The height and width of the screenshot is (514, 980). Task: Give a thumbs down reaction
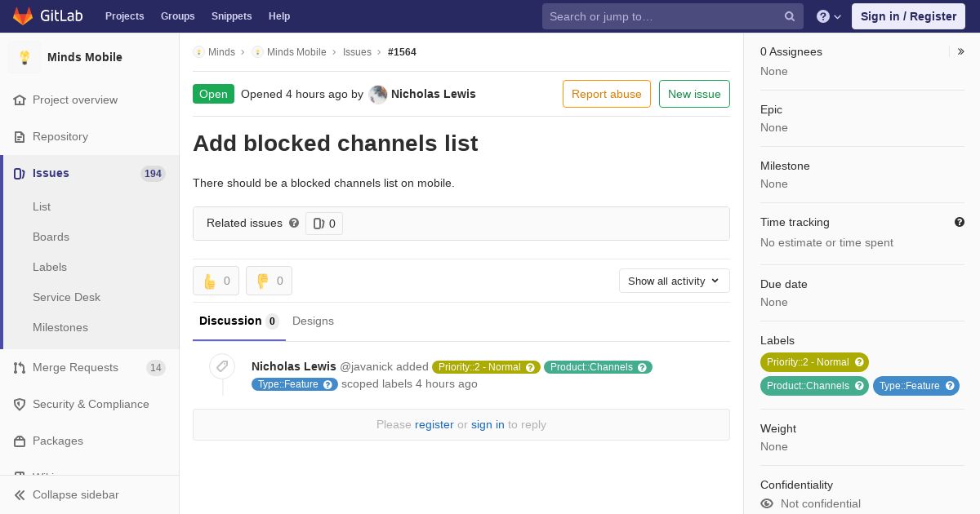(x=269, y=281)
